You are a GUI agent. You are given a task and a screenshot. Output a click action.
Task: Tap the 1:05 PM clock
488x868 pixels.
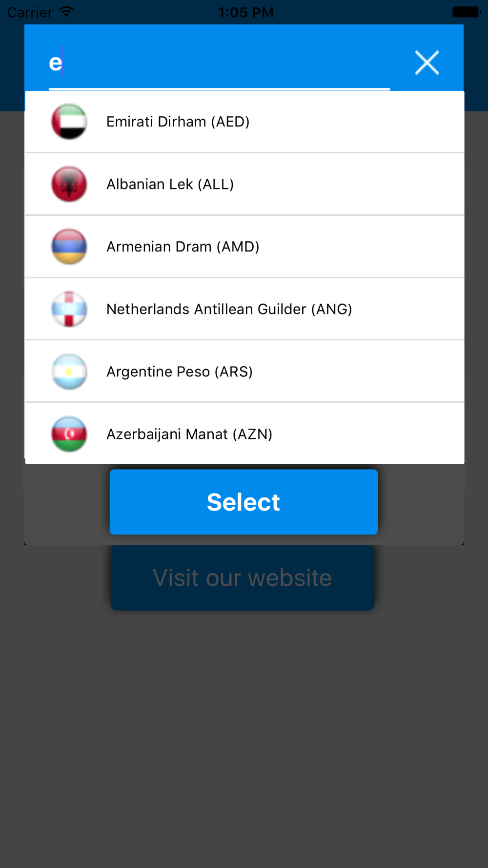pos(245,12)
